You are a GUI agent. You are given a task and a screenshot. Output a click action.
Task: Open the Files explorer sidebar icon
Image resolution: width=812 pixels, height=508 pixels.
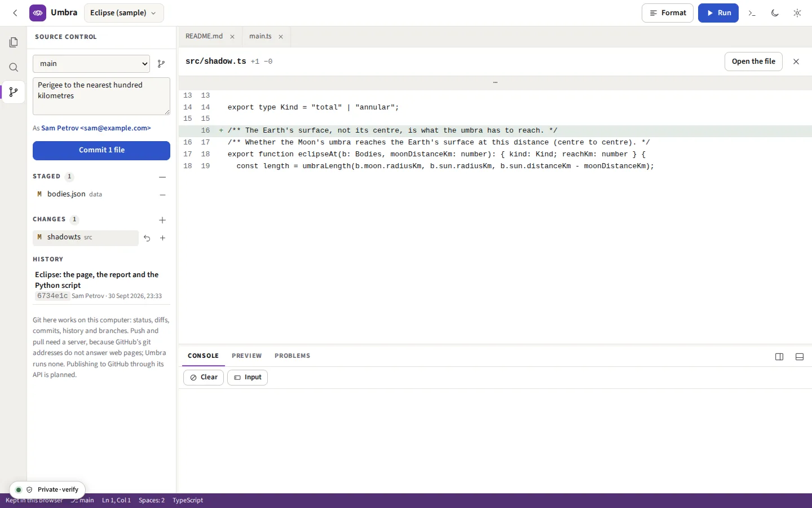[x=14, y=42]
